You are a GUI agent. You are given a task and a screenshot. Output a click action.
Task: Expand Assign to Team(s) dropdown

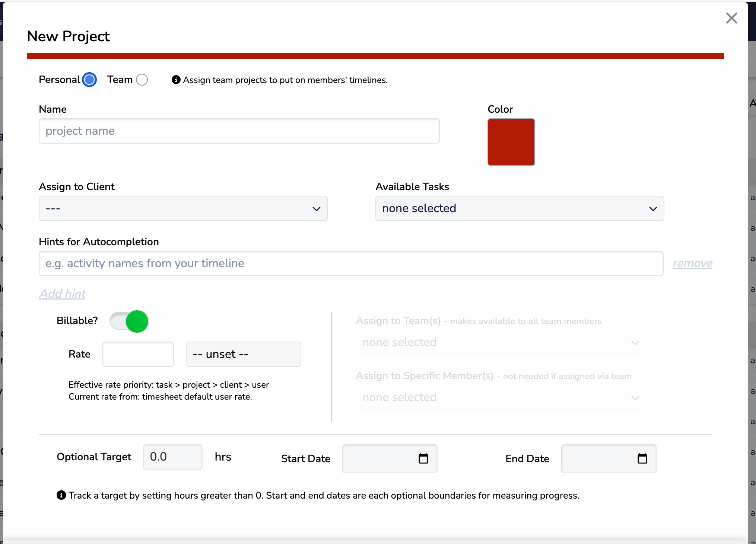tap(501, 342)
